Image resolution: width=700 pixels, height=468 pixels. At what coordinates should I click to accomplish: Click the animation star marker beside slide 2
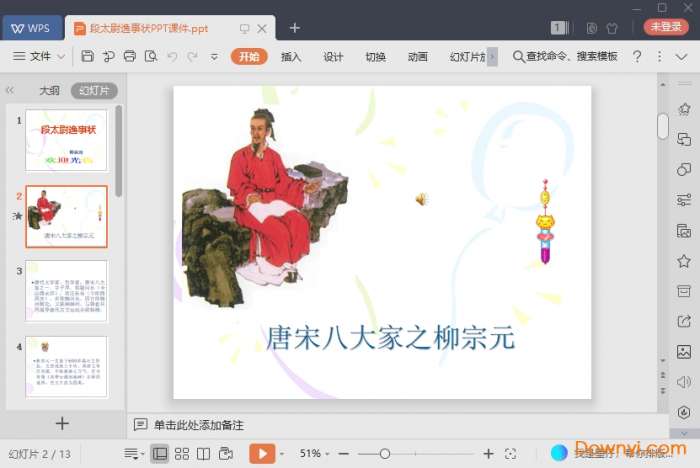(x=17, y=216)
